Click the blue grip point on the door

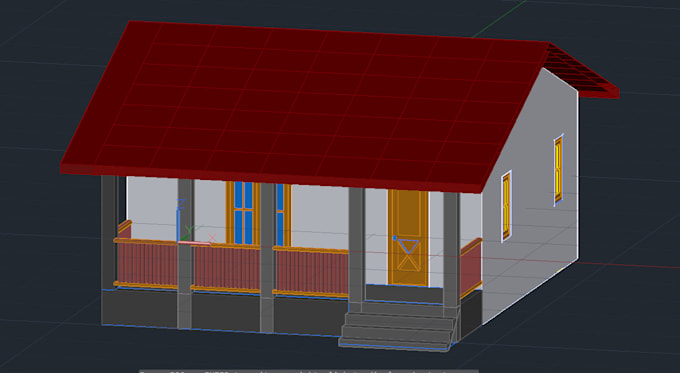coord(395,238)
